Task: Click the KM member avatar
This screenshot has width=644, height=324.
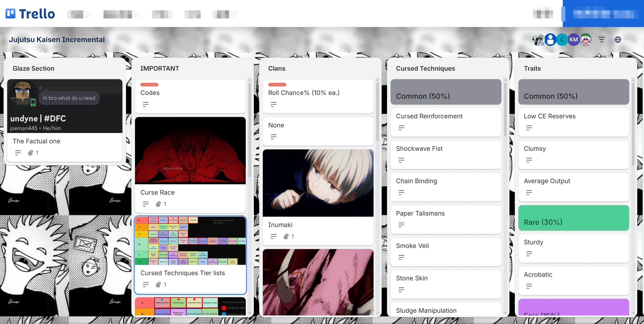Action: pos(574,40)
